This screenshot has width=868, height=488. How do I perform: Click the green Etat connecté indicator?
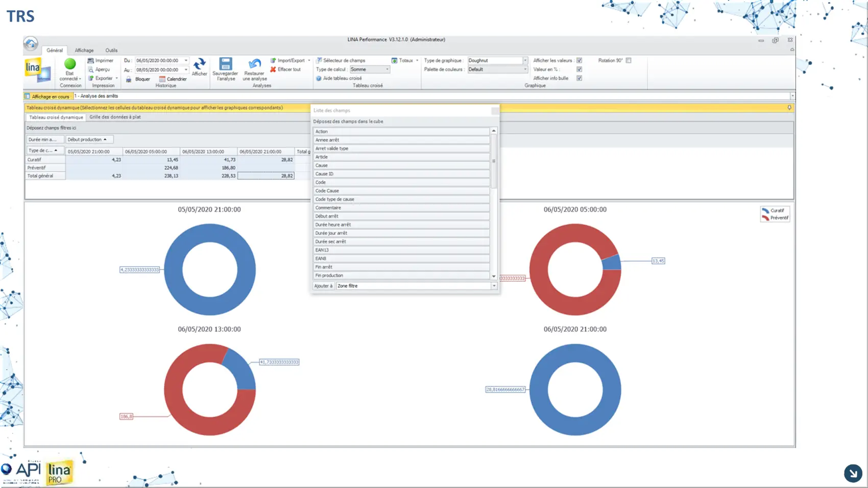pos(70,64)
